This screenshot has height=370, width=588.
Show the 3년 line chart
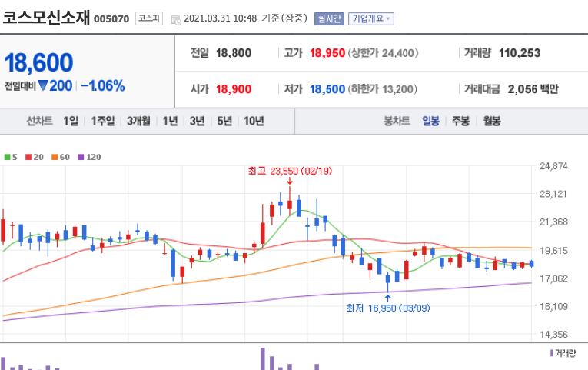point(197,121)
